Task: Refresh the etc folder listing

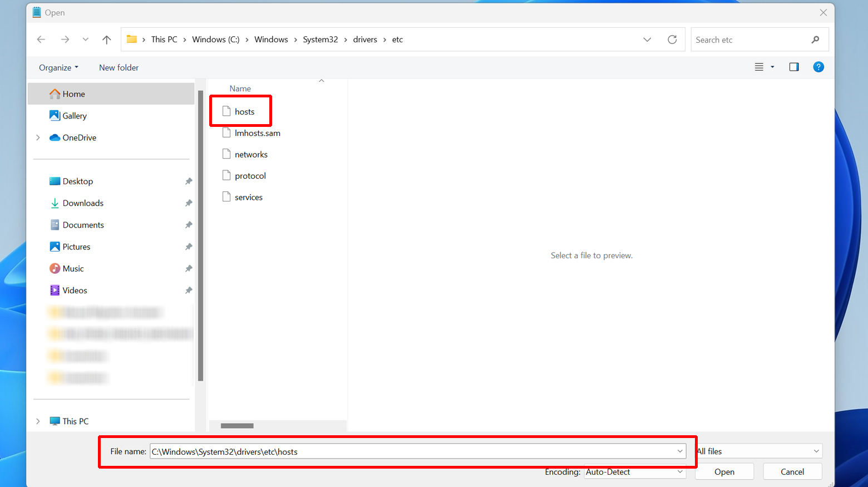Action: pos(672,40)
